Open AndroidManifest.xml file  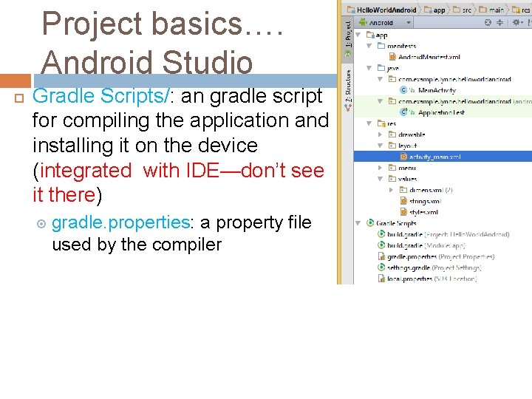[x=429, y=57]
